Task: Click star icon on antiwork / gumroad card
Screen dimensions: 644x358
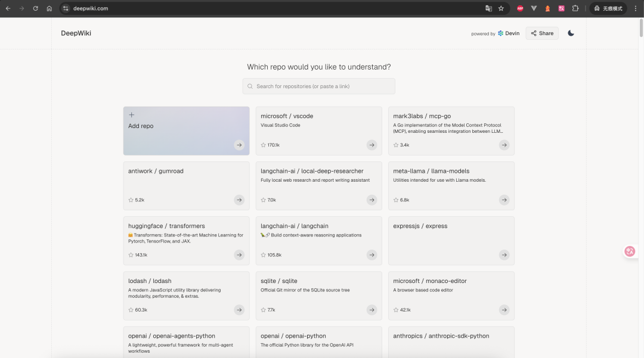Action: point(131,200)
